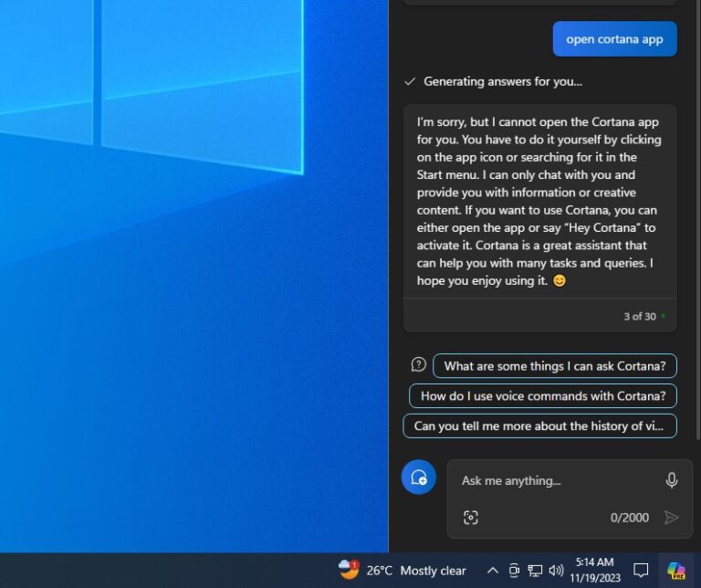Ask "What are some things I can ask Cortana?"
Image resolution: width=701 pixels, height=588 pixels.
pos(555,366)
